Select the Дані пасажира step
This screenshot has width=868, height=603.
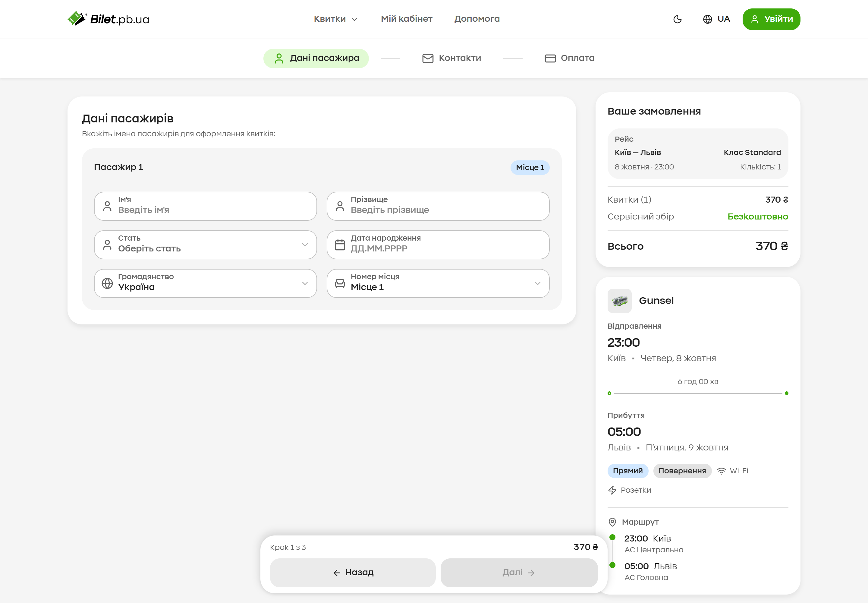tap(316, 58)
